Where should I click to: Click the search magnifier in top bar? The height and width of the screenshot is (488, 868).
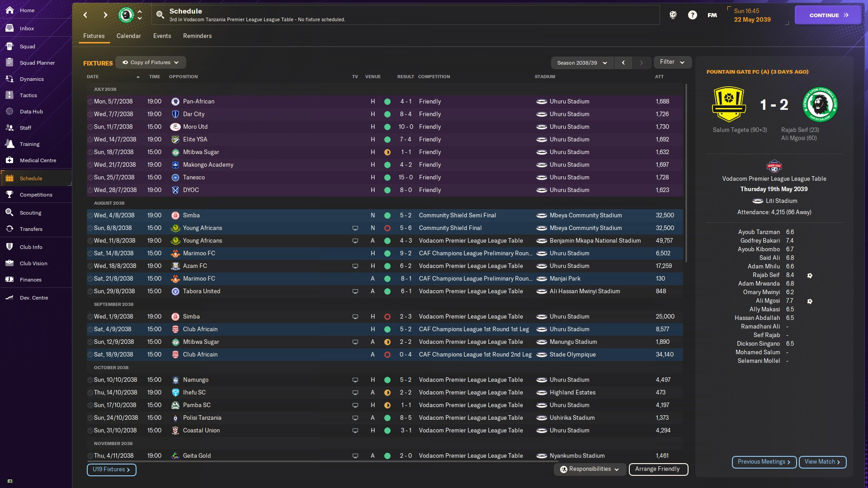tap(160, 15)
